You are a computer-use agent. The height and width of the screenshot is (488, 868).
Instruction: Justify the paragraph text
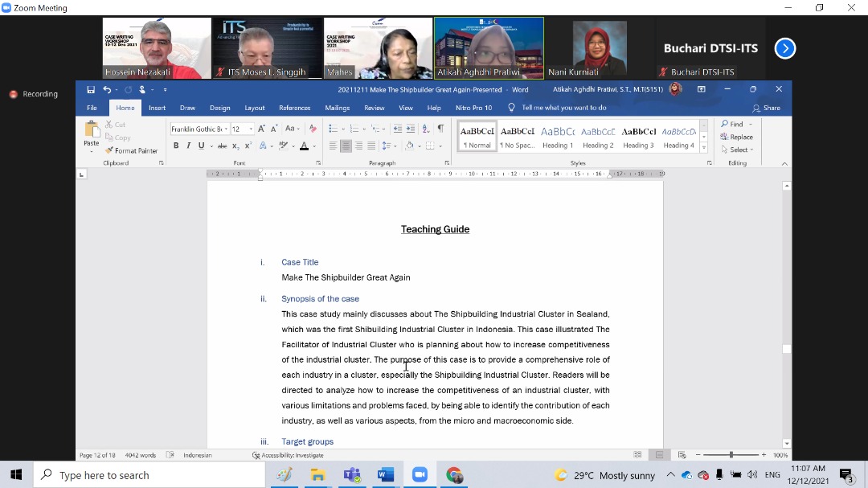click(x=371, y=146)
